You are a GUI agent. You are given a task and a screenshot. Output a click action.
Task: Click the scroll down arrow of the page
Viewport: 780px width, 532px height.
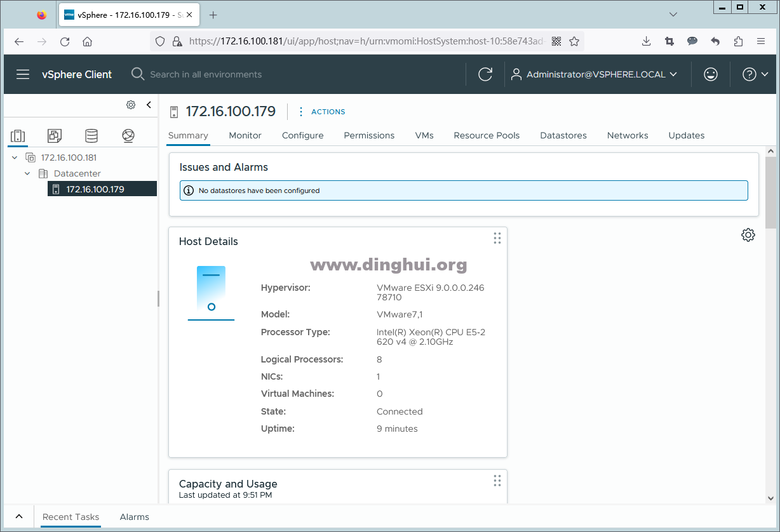(x=771, y=499)
